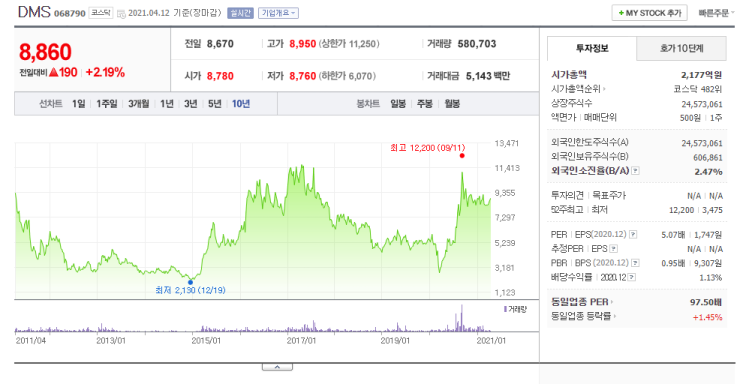
Task: Select the 1일 line chart period
Action: click(79, 104)
